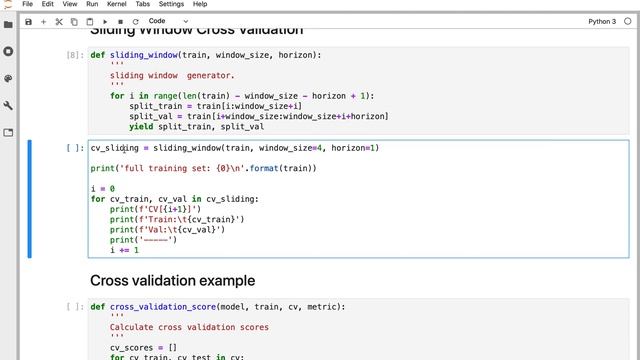Open the Tabs menu
Screen dimensions: 640x360
click(x=142, y=4)
